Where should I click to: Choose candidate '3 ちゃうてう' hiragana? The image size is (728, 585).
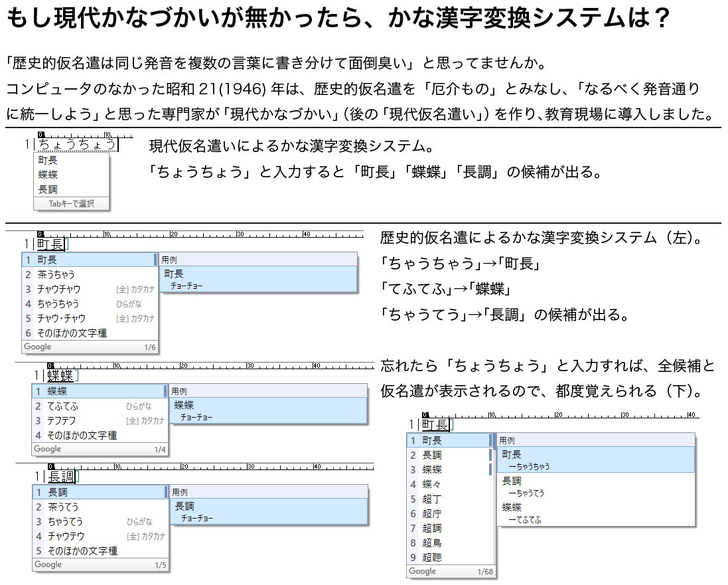click(100, 521)
